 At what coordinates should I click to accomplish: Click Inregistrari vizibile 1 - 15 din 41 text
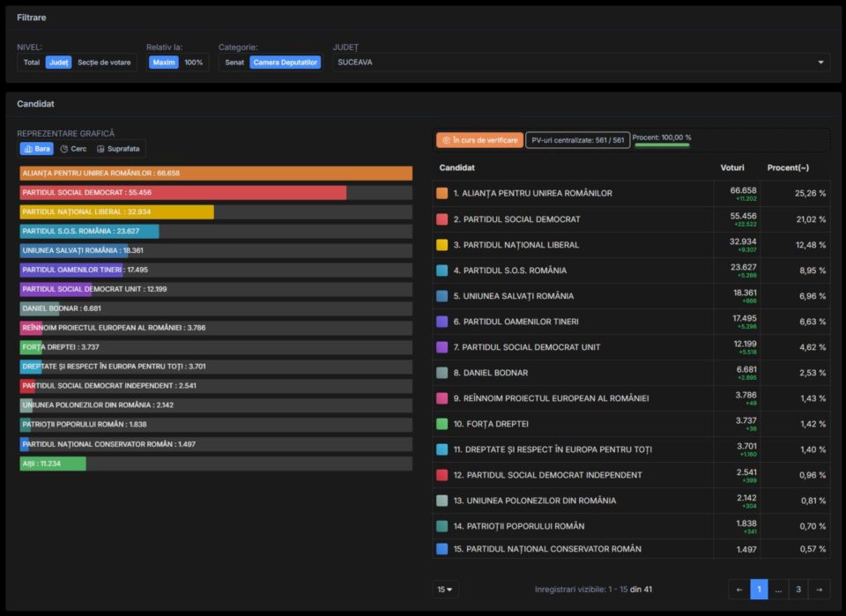[593, 590]
